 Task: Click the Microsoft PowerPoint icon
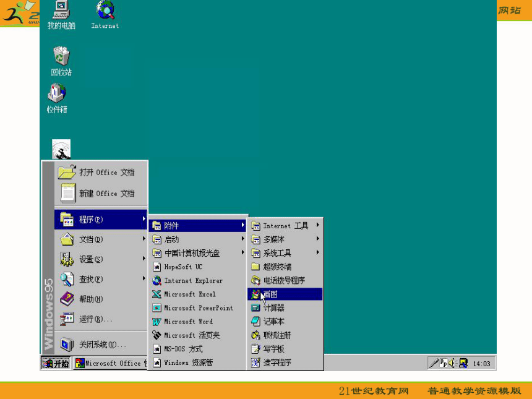pos(157,307)
